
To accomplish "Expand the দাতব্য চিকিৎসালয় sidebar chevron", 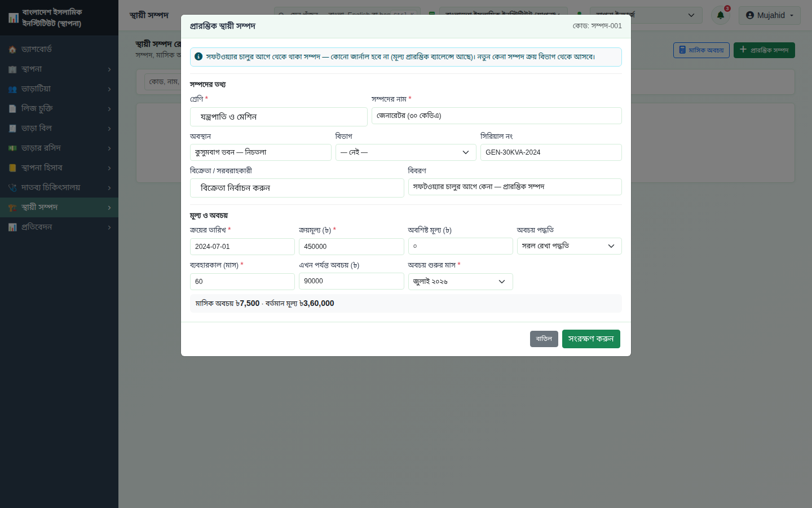I will [x=109, y=188].
